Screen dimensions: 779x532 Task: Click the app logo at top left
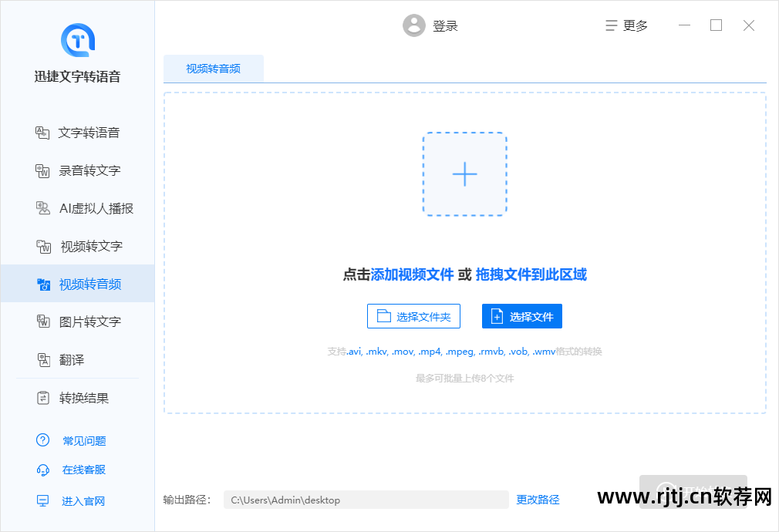76,41
